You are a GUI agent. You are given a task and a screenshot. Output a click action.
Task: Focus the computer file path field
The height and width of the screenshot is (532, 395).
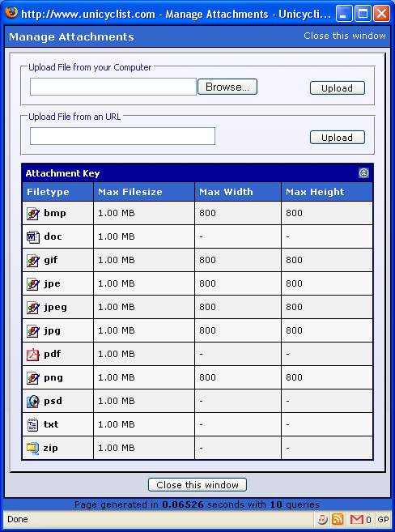[113, 87]
